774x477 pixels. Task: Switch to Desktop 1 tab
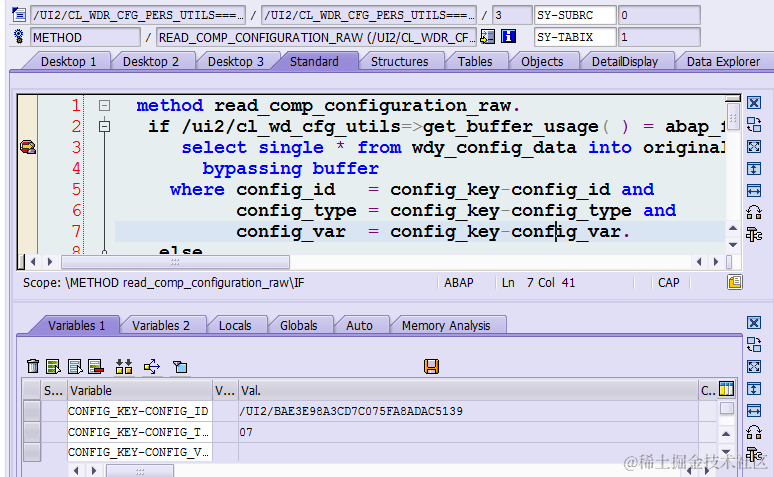pyautogui.click(x=69, y=62)
